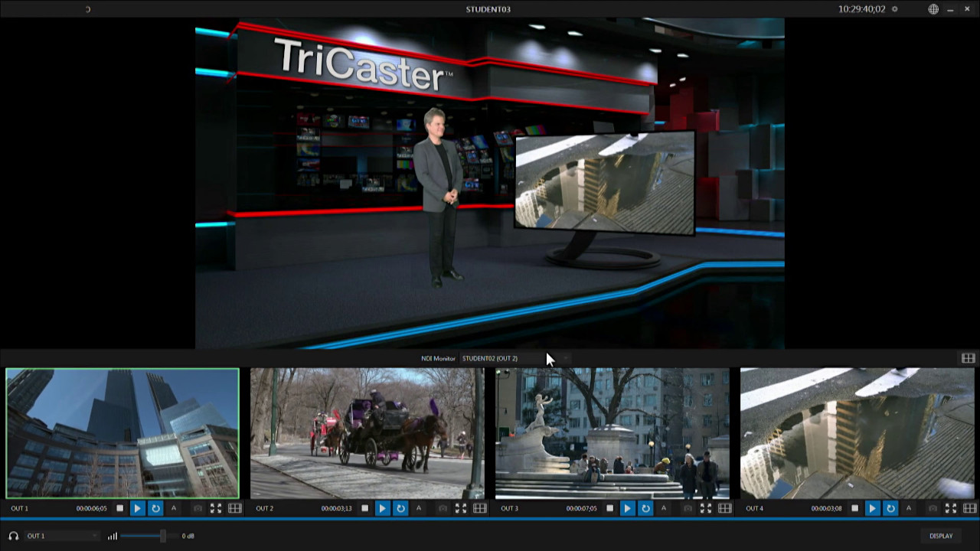980x551 pixels.
Task: Stop playback on OUT 1
Action: [x=119, y=508]
